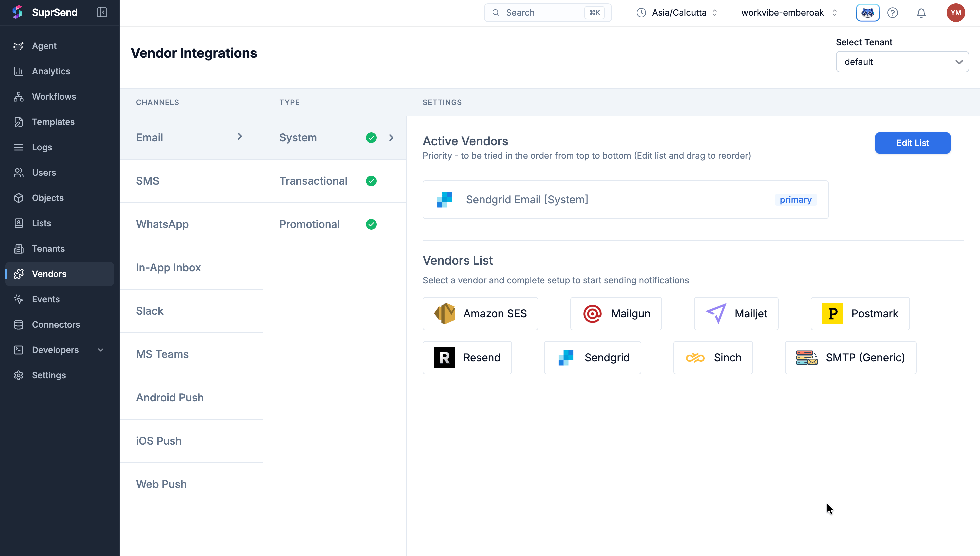Open the workvibe-emberoak workspace switcher
The width and height of the screenshot is (980, 556).
[x=789, y=13]
